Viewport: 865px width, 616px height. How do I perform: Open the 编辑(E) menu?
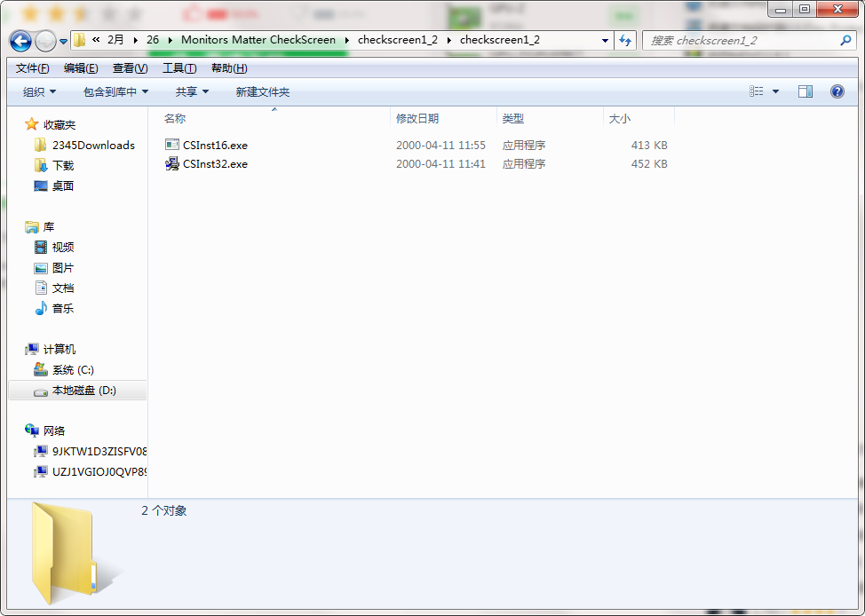coord(81,67)
